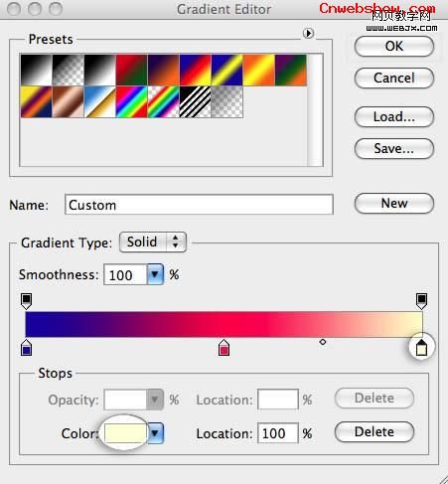Open the Gradient Type Solid dropdown
The width and height of the screenshot is (448, 484).
click(153, 242)
